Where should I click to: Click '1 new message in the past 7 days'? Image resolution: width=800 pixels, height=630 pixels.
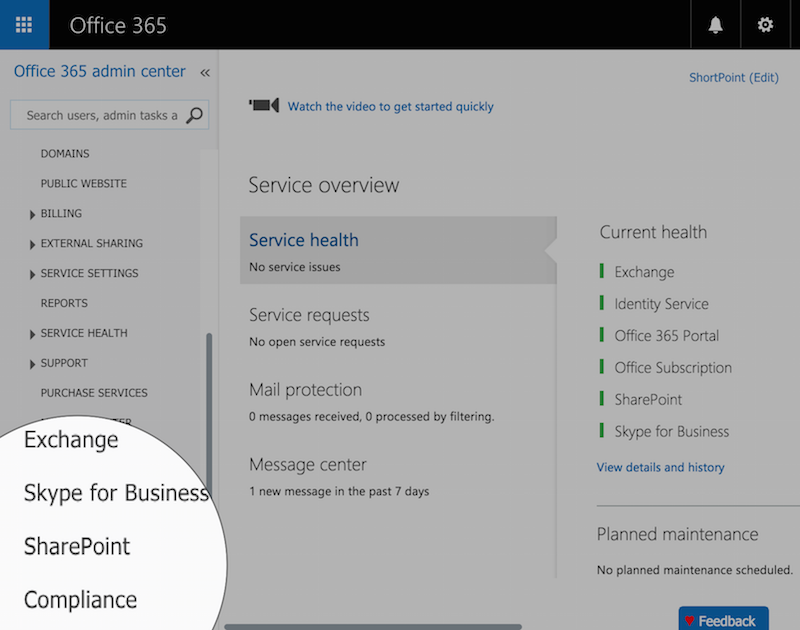click(x=339, y=491)
